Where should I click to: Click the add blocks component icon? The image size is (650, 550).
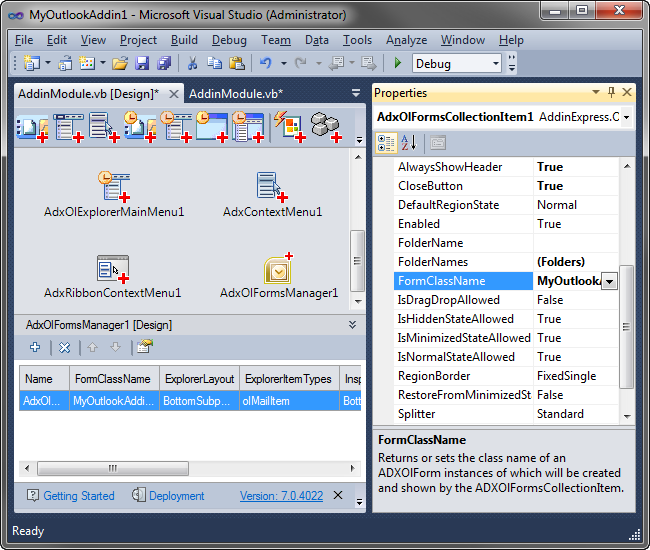(326, 126)
